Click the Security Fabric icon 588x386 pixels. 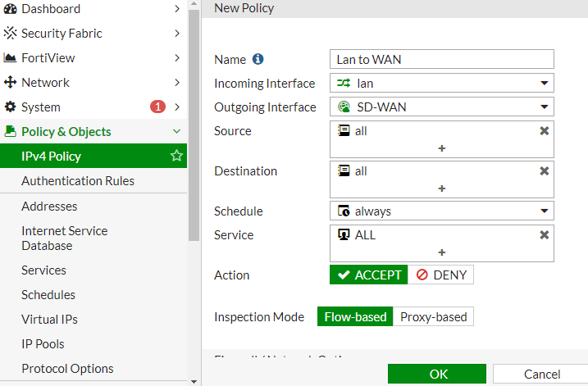tap(10, 33)
